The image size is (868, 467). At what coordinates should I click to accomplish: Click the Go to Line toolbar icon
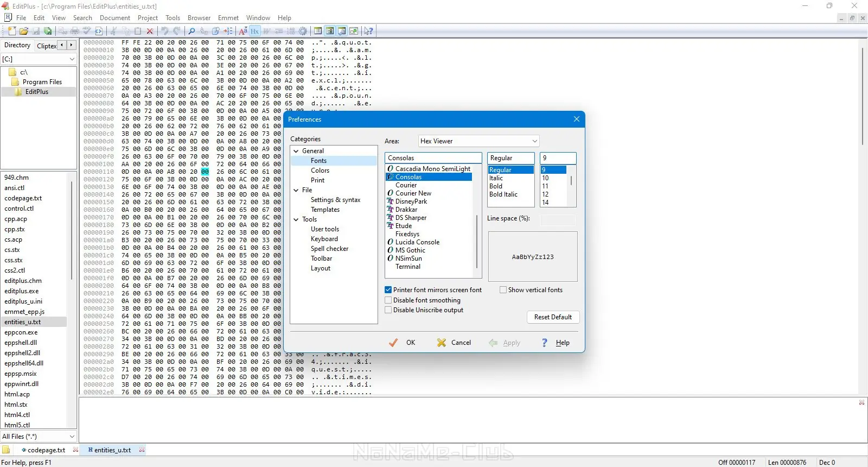click(x=228, y=31)
